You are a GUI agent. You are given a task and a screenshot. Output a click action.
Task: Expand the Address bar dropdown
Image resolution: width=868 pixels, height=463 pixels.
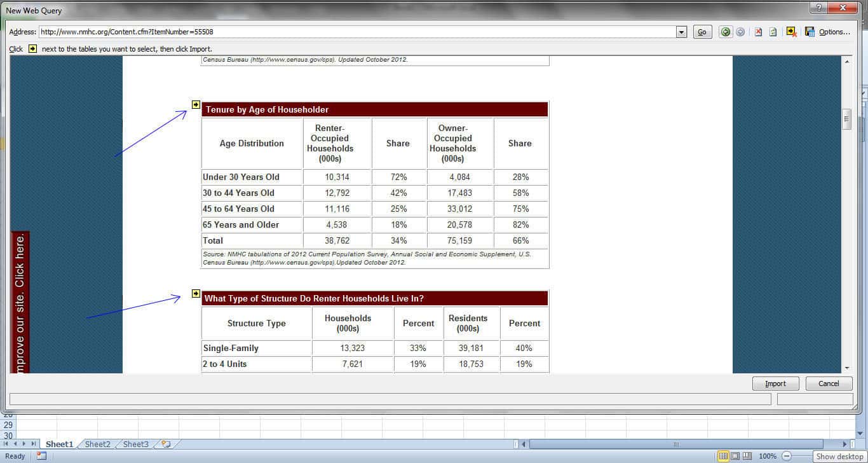point(682,32)
